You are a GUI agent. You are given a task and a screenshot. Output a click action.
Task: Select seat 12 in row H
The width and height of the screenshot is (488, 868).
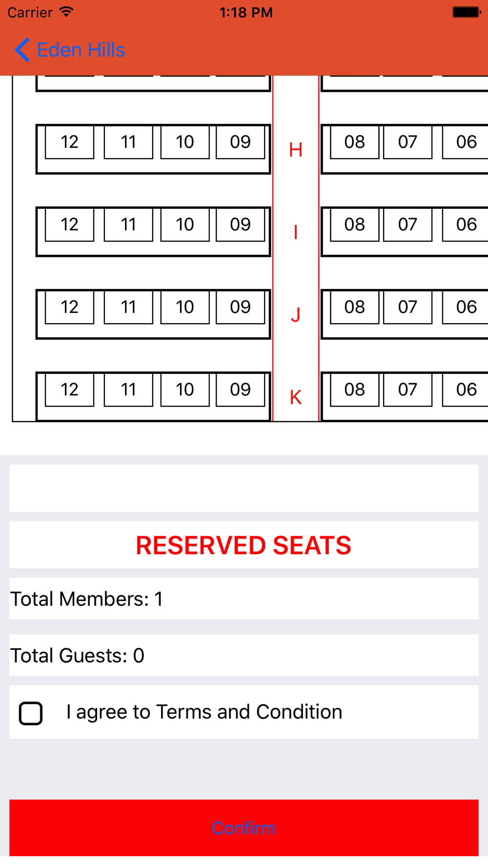pyautogui.click(x=69, y=142)
